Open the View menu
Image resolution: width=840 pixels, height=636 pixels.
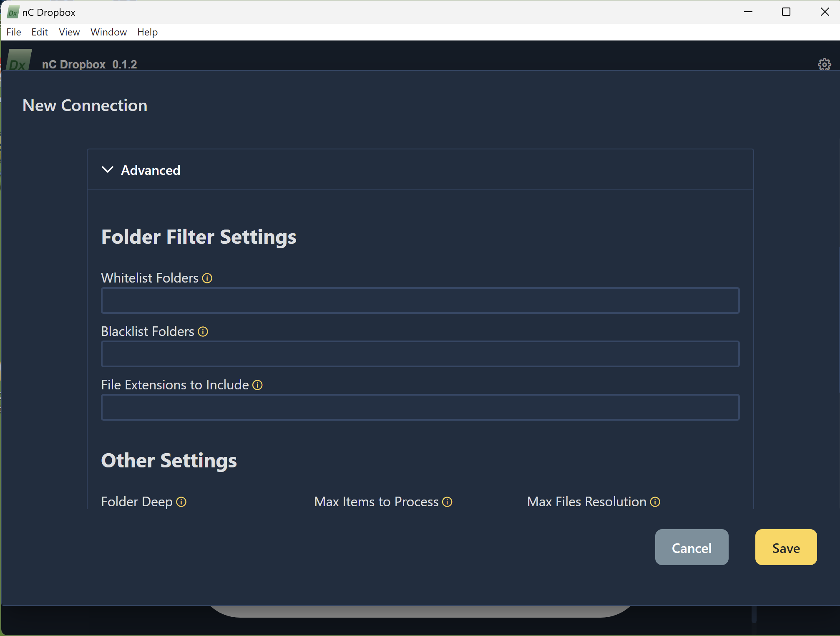(69, 32)
